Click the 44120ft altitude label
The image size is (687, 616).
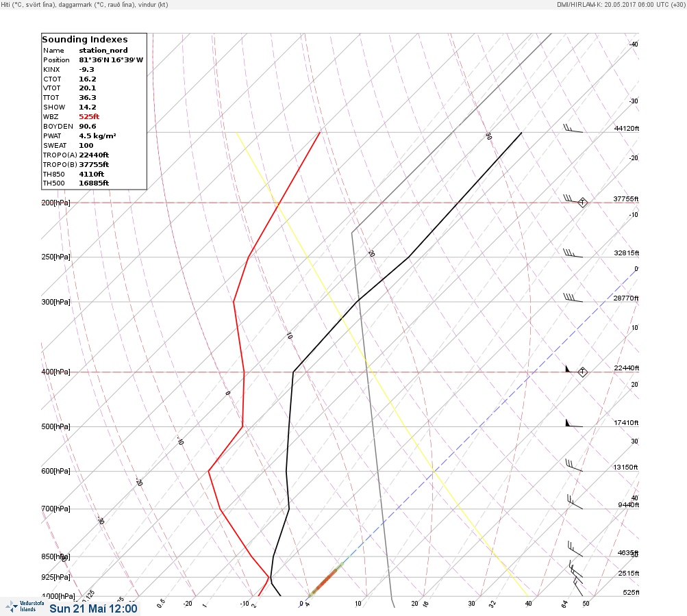coord(627,128)
